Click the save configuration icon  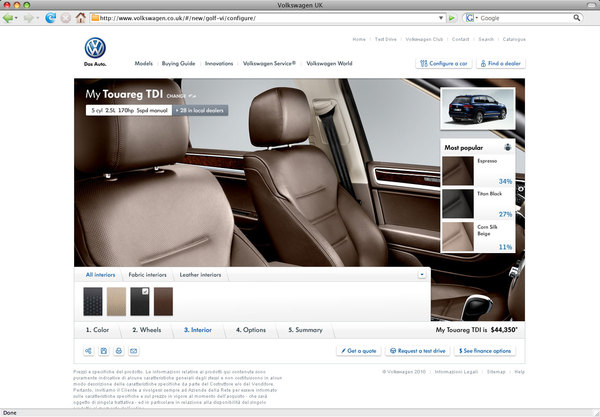(x=104, y=351)
